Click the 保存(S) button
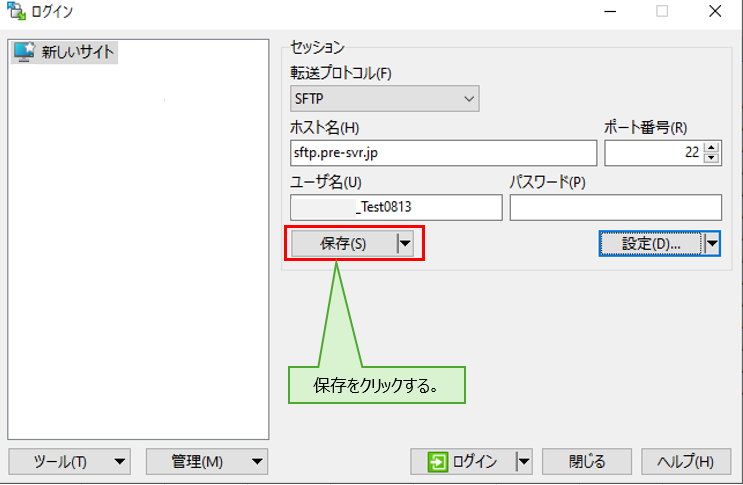The width and height of the screenshot is (743, 485). pyautogui.click(x=343, y=243)
